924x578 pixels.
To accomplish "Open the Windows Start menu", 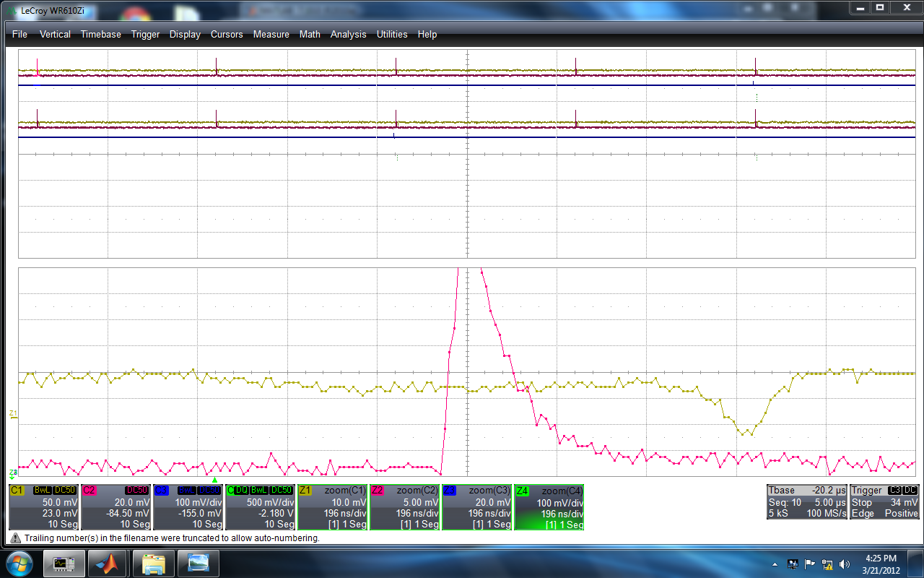I will (x=18, y=563).
